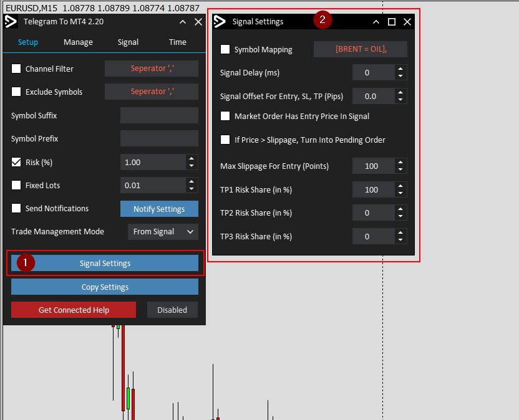The width and height of the screenshot is (519, 420).
Task: Collapse the Telegram To MT4 panel
Action: pyautogui.click(x=182, y=22)
